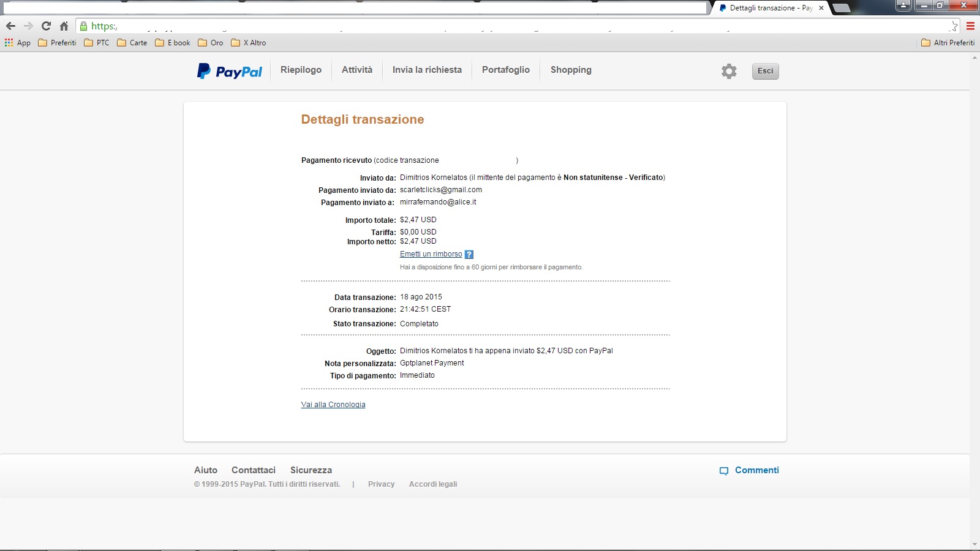Click the Commenti speech bubble icon

[x=724, y=471]
